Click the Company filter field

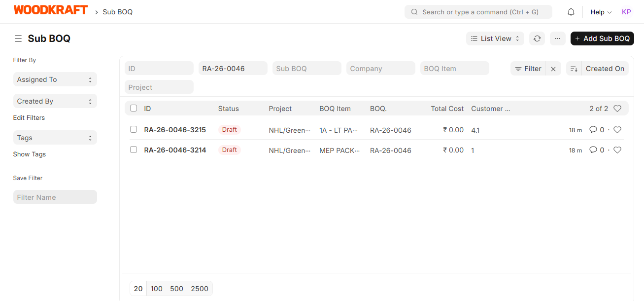tap(381, 69)
